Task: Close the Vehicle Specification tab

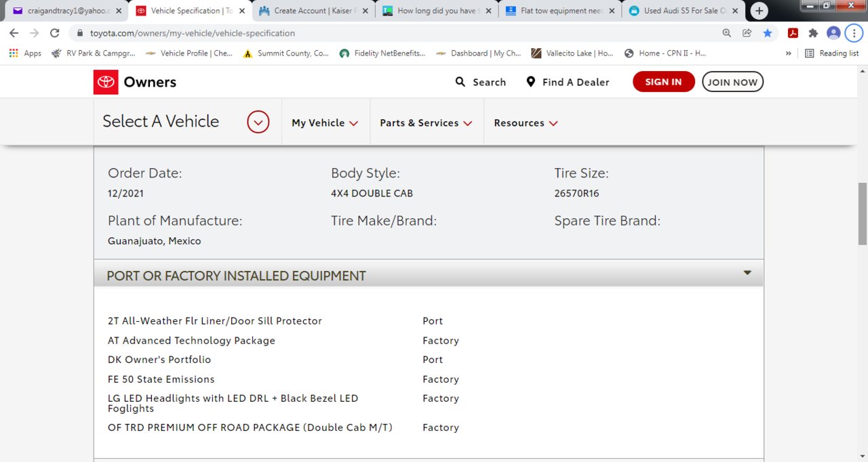Action: click(x=241, y=11)
